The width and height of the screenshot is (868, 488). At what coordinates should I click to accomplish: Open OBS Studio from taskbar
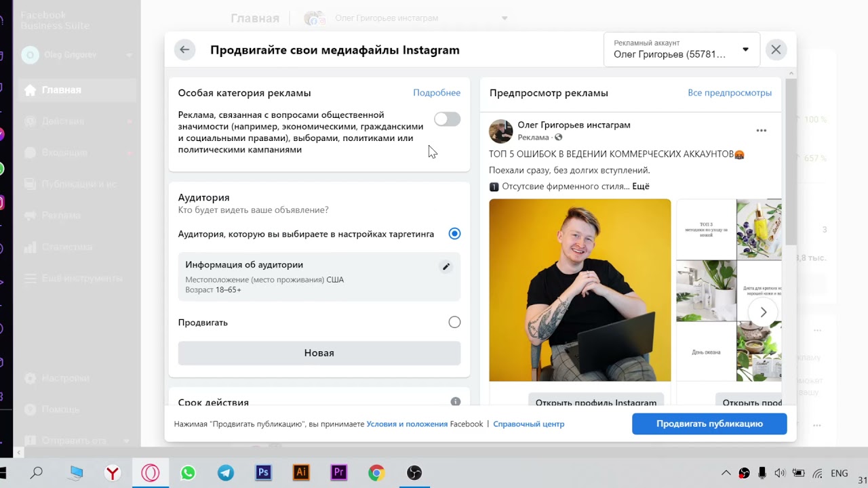tap(414, 473)
